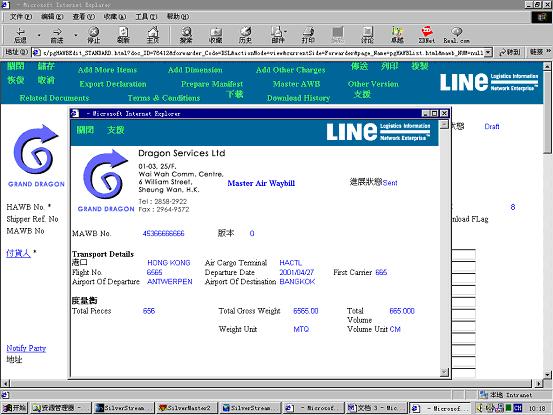Click the 讨论 discuss toolbar icon
The width and height of the screenshot is (553, 415).
pyautogui.click(x=367, y=35)
